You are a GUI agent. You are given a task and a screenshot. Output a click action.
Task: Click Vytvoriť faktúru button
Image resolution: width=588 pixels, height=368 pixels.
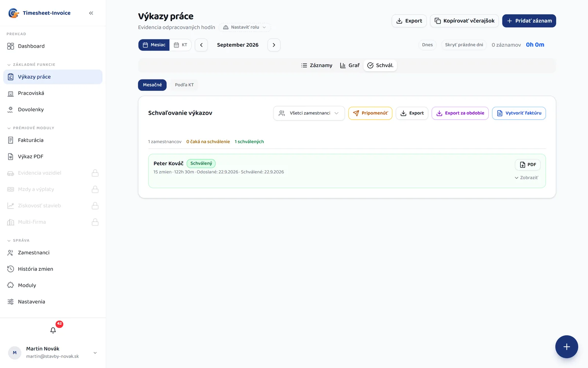click(x=519, y=113)
